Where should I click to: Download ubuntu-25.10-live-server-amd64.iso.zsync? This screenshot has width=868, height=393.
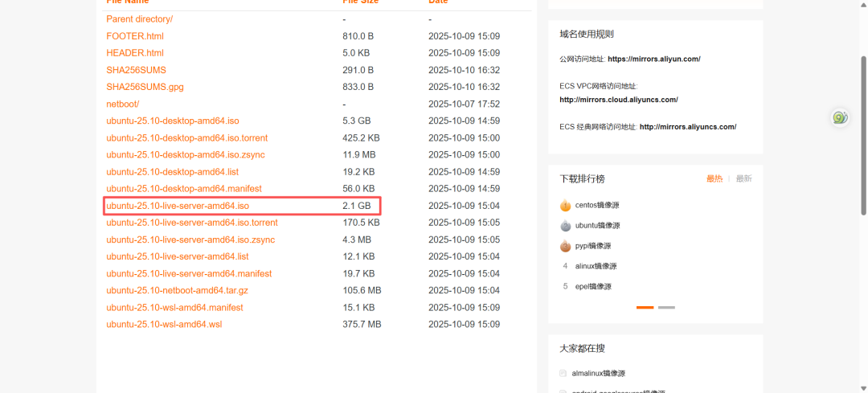[190, 239]
